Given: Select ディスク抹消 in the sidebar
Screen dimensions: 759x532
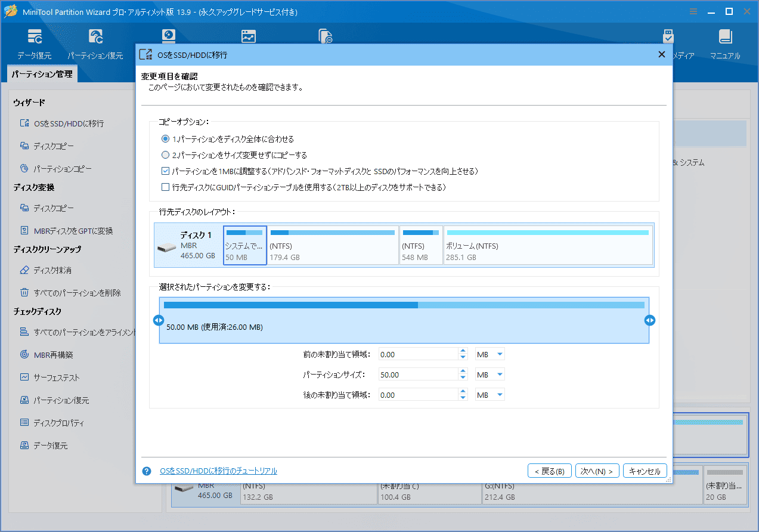Looking at the screenshot, I should pos(45,270).
